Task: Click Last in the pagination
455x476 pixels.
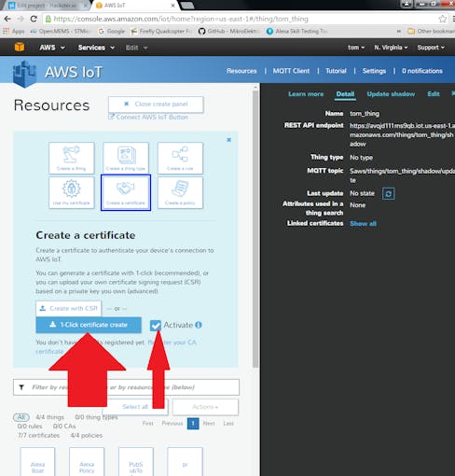Action: pos(228,424)
